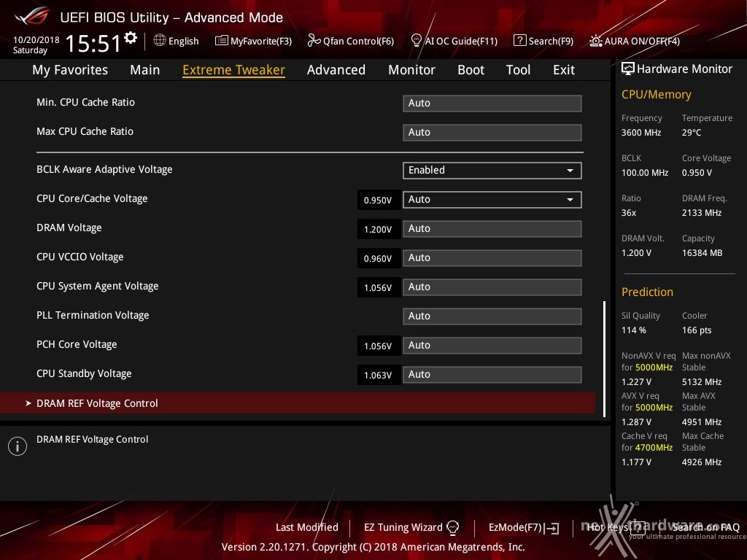The height and width of the screenshot is (560, 747).
Task: Start EZ Tuning Wizard
Action: 403,527
